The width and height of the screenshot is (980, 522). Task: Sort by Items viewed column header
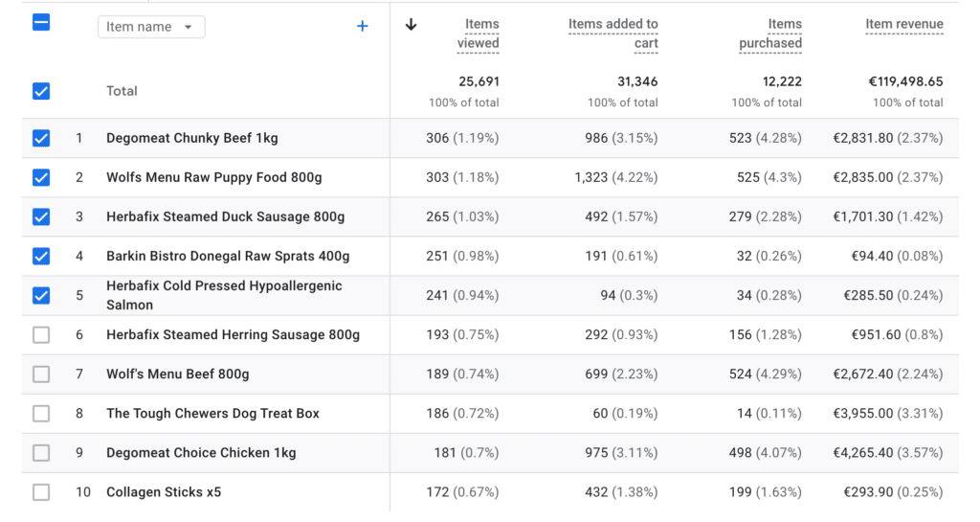[x=479, y=34]
